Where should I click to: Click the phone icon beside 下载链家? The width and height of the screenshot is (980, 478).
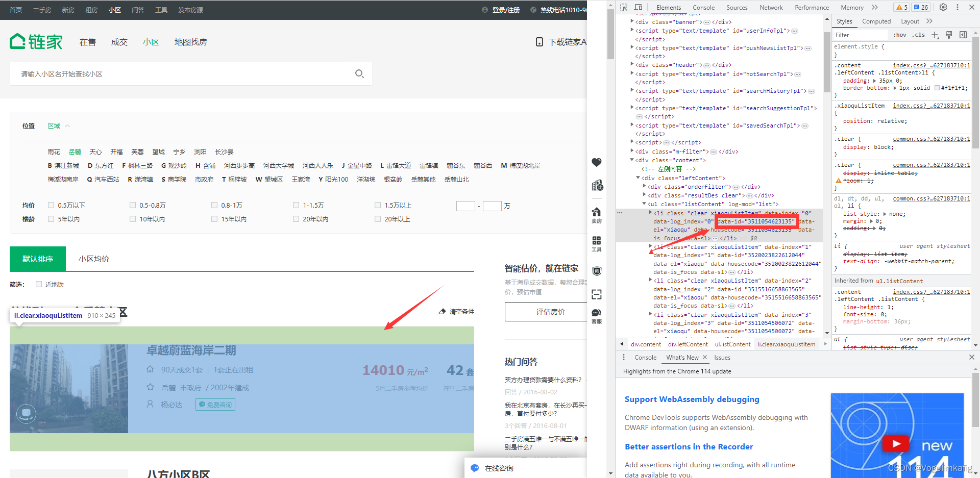pyautogui.click(x=540, y=42)
